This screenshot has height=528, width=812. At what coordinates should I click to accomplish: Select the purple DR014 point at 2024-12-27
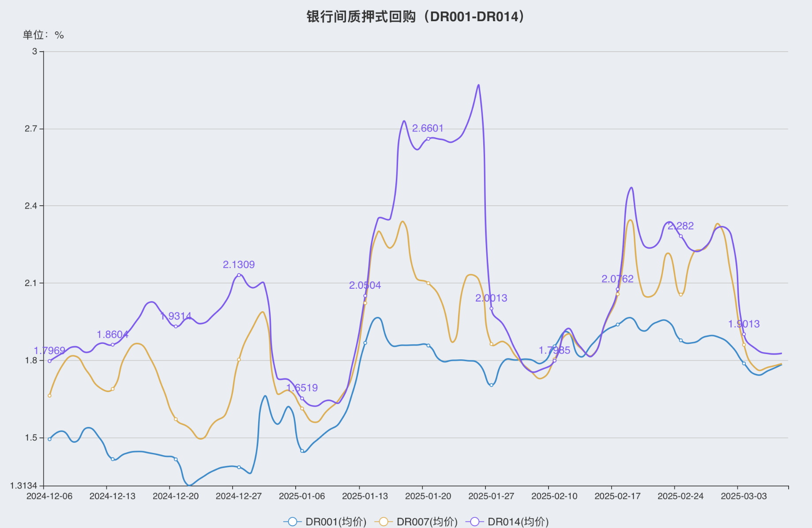239,275
